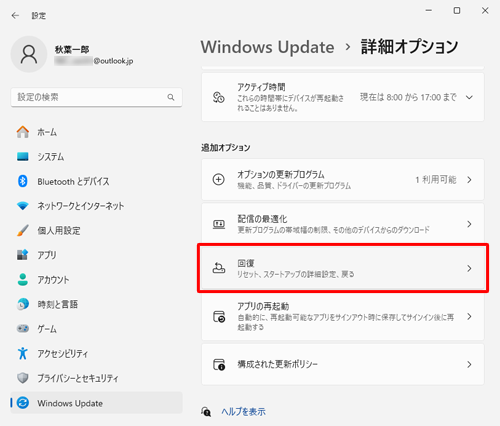Click the 詳細オプション page title

[x=410, y=47]
